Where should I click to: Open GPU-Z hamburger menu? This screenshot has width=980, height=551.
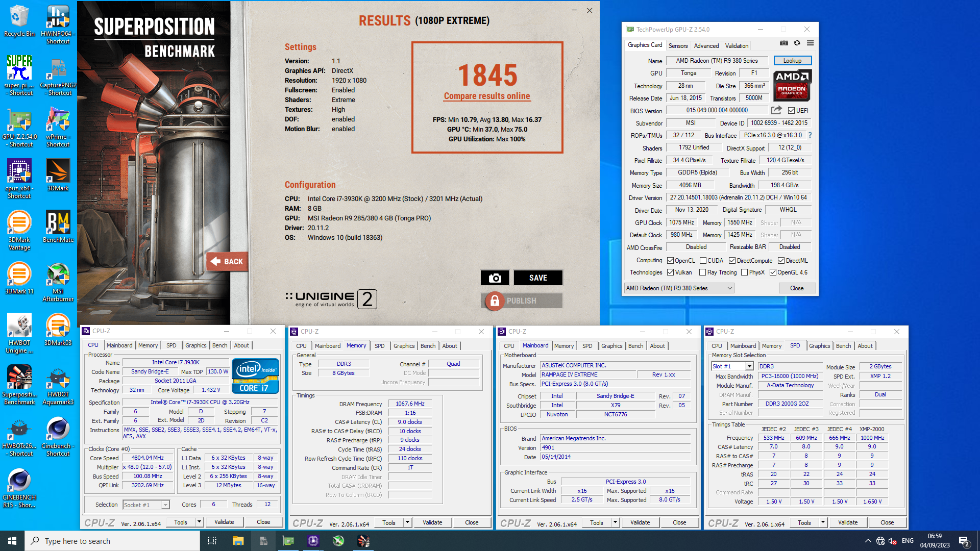tap(810, 43)
